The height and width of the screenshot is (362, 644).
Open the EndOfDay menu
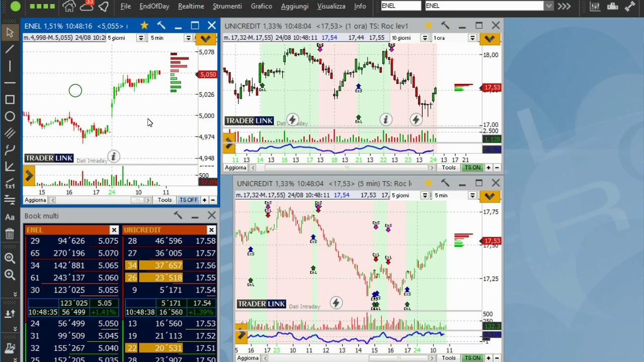click(x=154, y=6)
